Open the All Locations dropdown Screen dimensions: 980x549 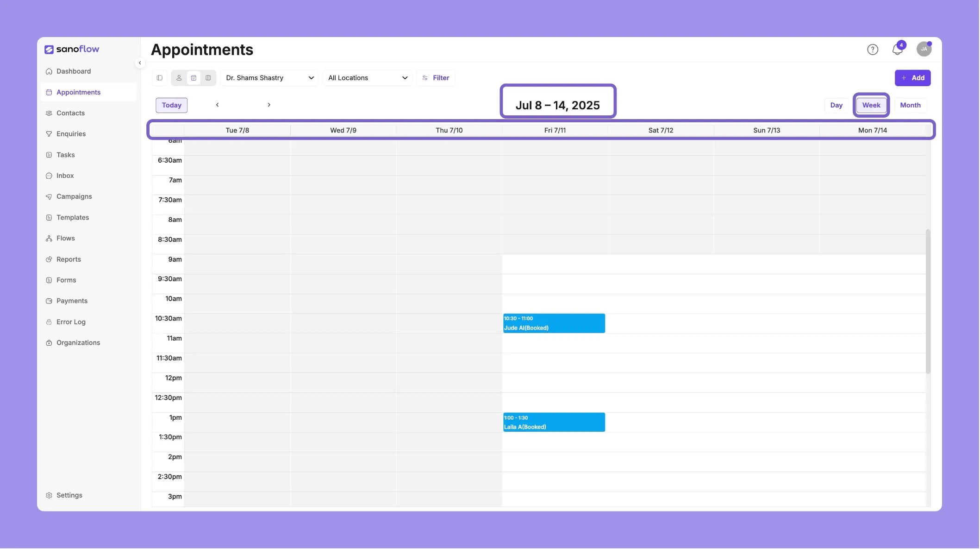click(368, 78)
